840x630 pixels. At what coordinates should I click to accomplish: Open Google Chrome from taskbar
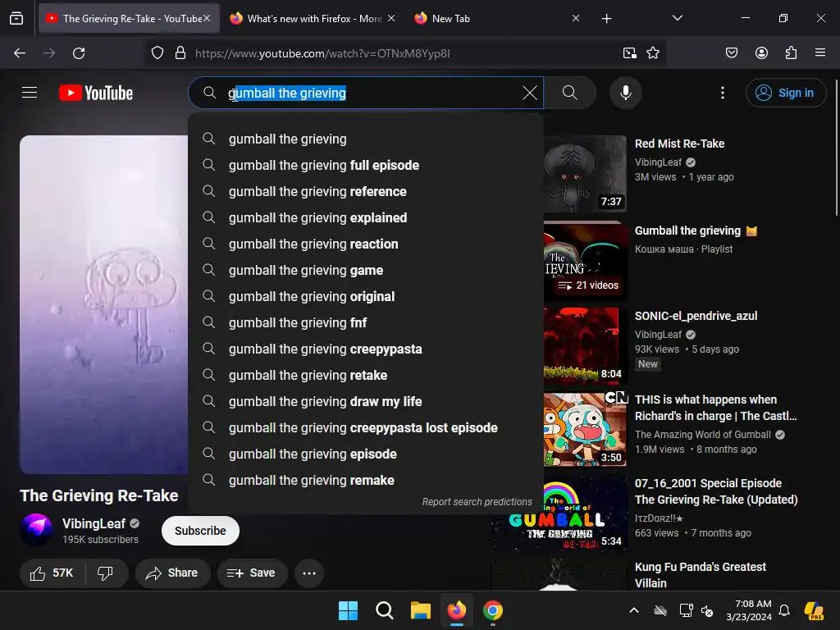pyautogui.click(x=493, y=610)
